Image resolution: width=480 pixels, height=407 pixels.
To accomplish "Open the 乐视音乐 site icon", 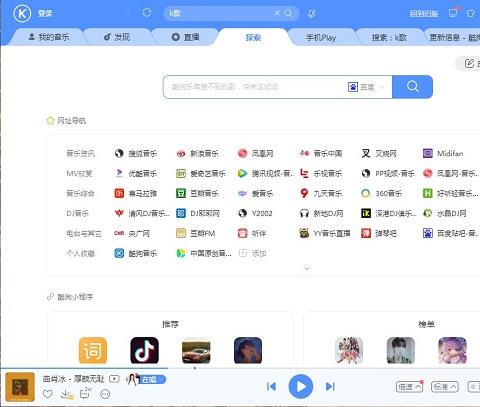I will pos(304,173).
